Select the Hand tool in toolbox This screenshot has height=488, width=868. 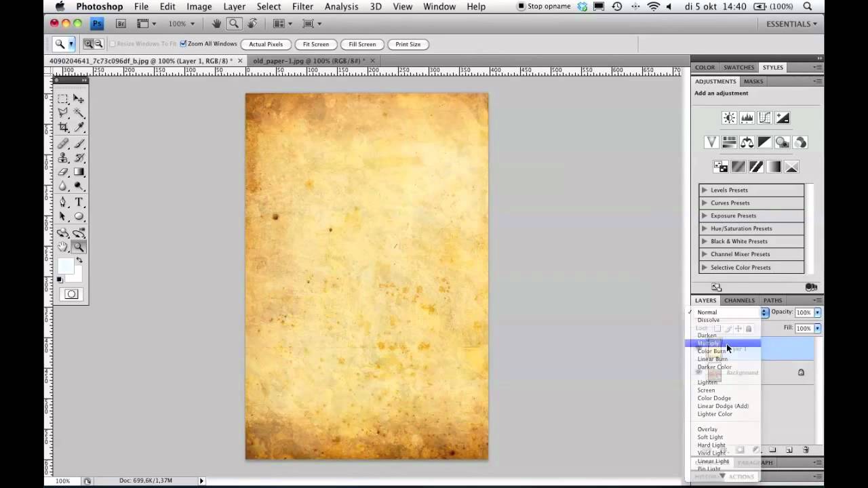click(x=63, y=247)
